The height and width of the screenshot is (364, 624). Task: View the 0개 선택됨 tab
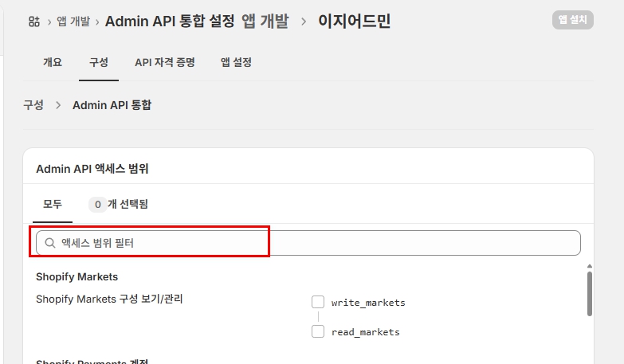118,204
